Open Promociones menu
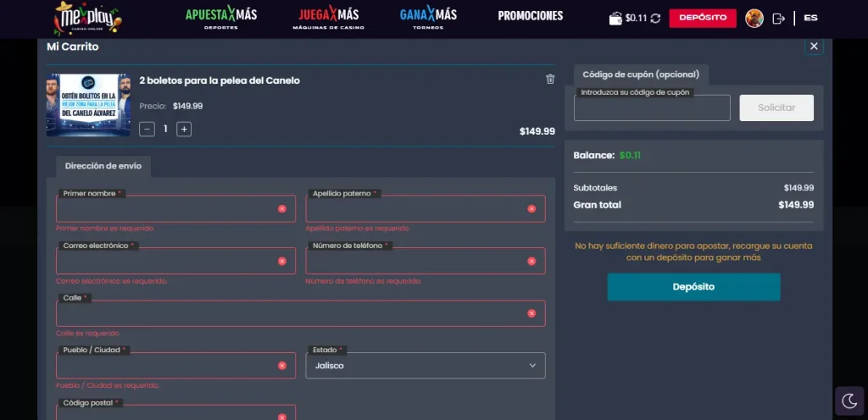Viewport: 868px width, 420px height. click(531, 16)
